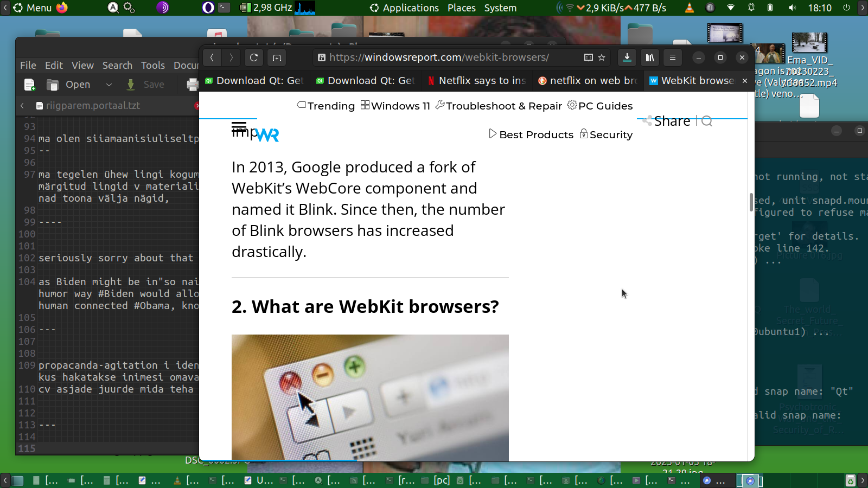Click the WebKit browsers article image
This screenshot has height=488, width=868.
pos(370,397)
